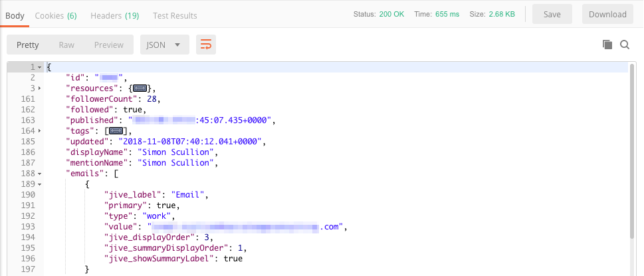Switch to the Test Results tab
This screenshot has width=644, height=276.
coord(175,15)
